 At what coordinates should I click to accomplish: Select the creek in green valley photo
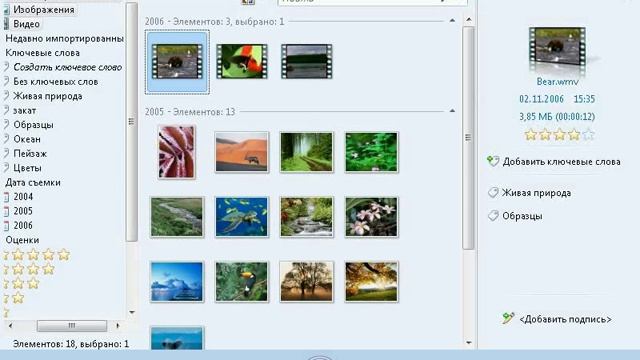(x=177, y=217)
